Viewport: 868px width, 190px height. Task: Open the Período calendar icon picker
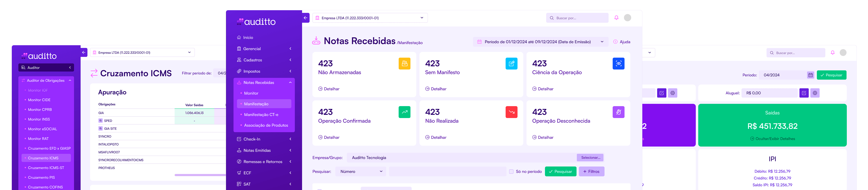(810, 75)
